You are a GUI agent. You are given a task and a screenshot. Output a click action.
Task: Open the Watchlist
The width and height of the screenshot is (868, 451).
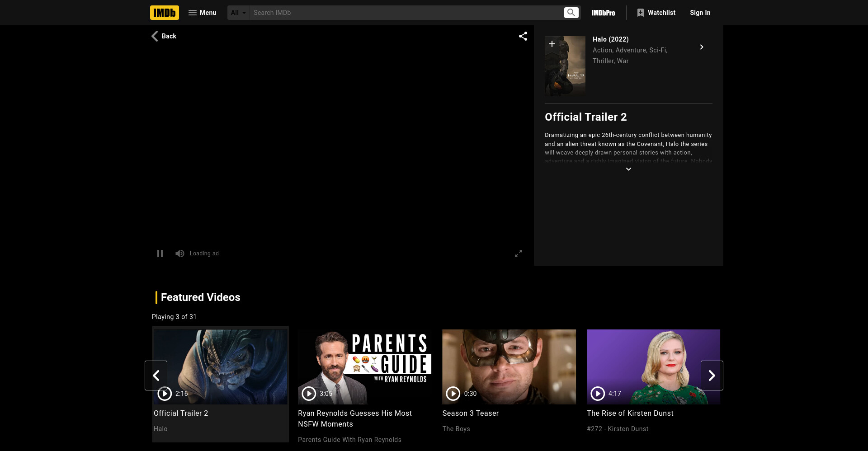click(x=656, y=13)
